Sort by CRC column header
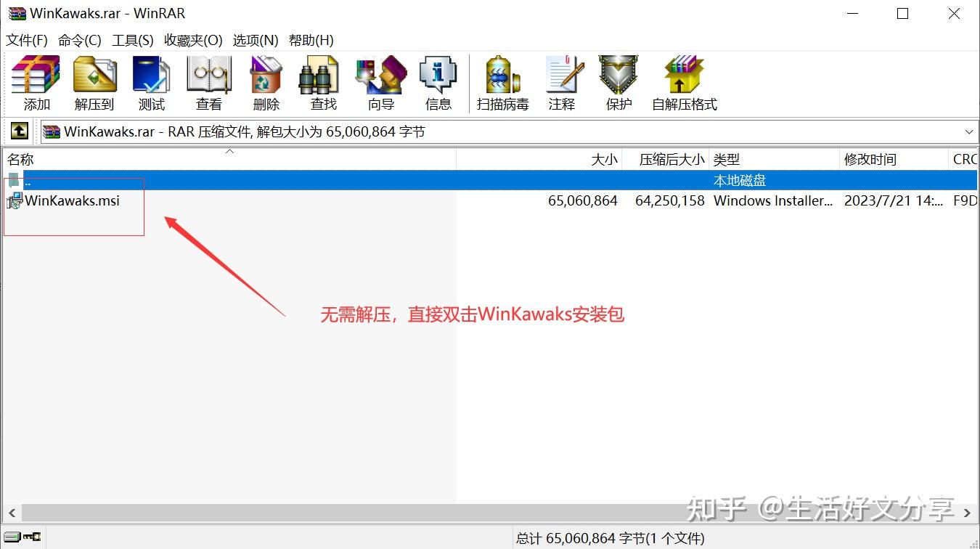980x549 pixels. pos(964,160)
